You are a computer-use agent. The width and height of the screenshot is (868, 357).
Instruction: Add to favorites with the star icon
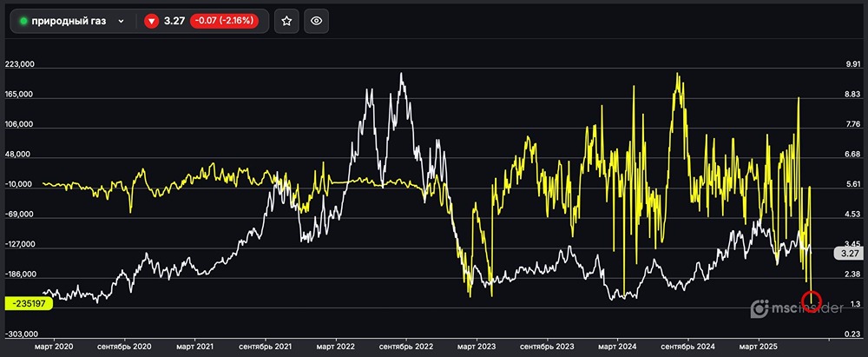[x=286, y=21]
